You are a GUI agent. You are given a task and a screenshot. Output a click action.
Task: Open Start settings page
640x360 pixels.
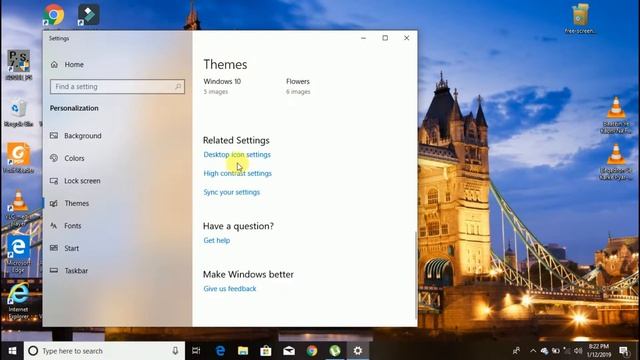tap(64, 248)
